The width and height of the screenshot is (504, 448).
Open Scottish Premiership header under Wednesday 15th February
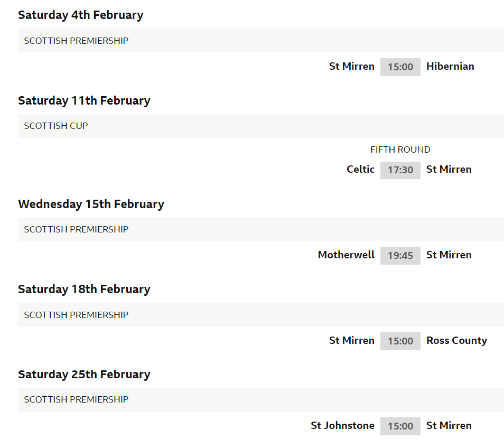(76, 229)
